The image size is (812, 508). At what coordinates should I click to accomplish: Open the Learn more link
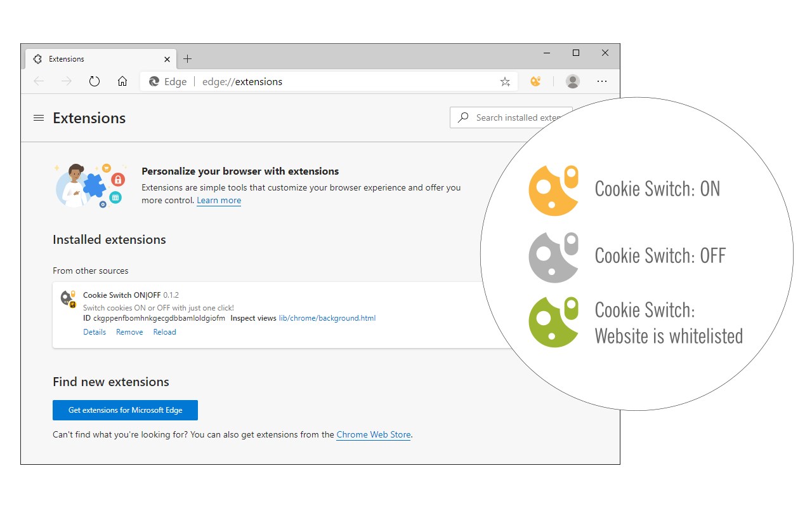(219, 201)
